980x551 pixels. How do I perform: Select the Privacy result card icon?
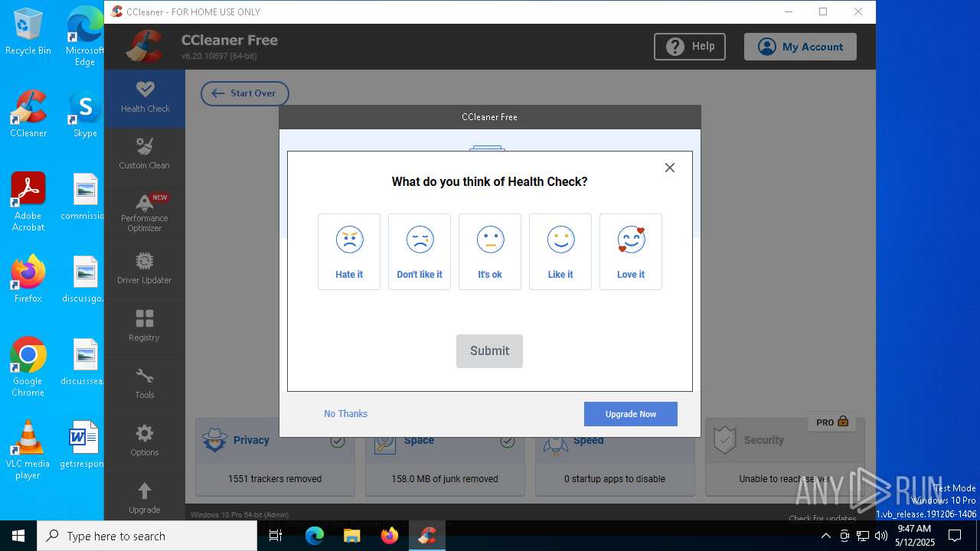pos(214,441)
